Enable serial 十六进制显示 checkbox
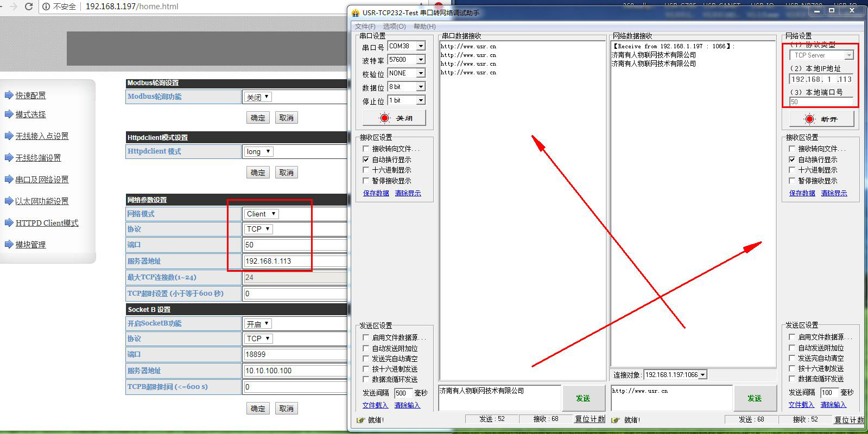Image resolution: width=868 pixels, height=434 pixels. tap(366, 170)
